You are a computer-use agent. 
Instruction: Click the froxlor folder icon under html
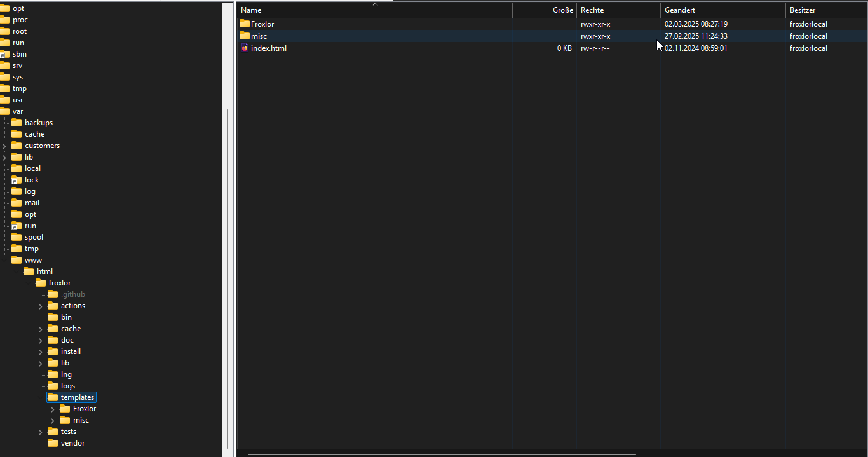pyautogui.click(x=41, y=283)
